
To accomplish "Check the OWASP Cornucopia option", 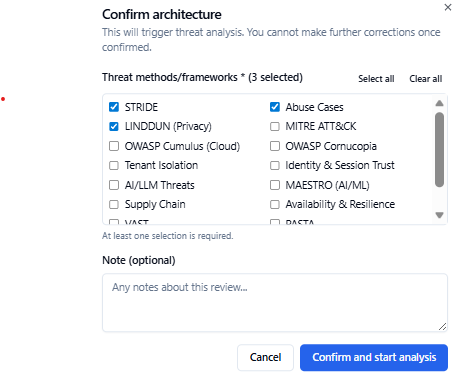I will pos(275,146).
